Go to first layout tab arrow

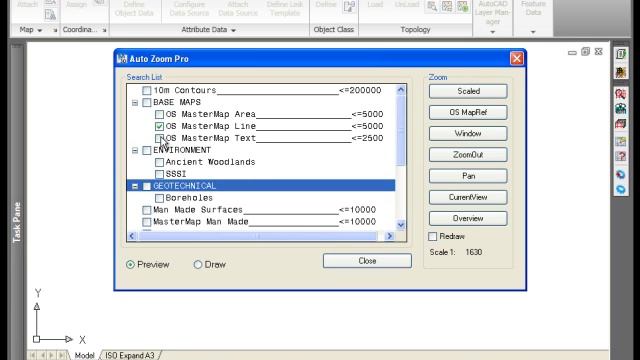(x=33, y=355)
